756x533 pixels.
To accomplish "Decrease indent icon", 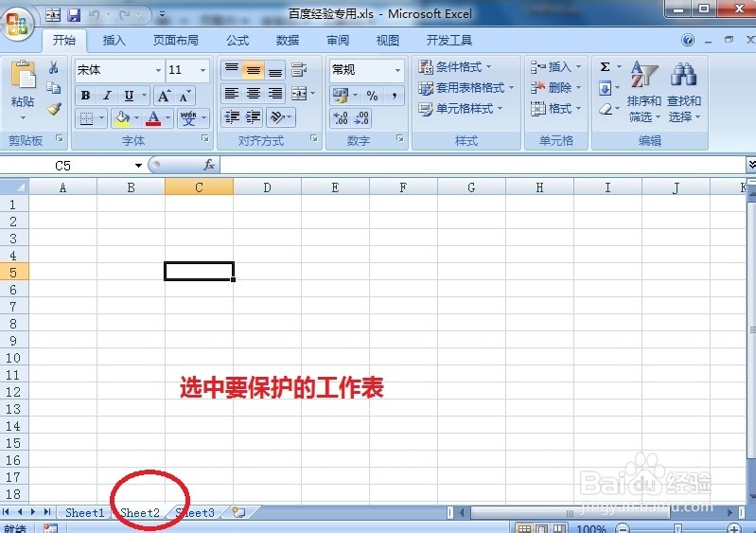I will (232, 117).
